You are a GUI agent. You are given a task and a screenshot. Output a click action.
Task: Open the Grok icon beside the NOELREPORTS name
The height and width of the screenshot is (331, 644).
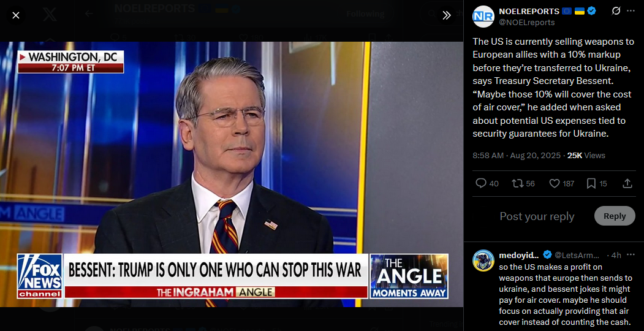point(616,11)
